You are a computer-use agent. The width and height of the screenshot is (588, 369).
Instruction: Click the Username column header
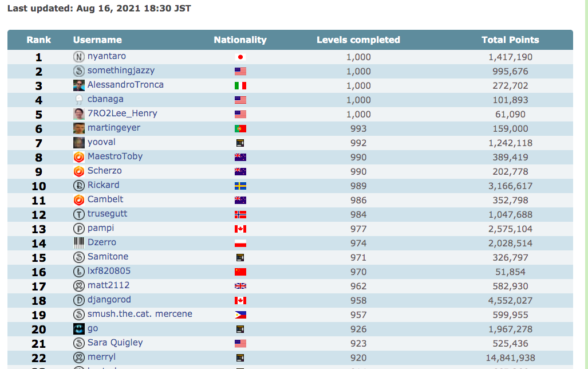click(x=97, y=40)
